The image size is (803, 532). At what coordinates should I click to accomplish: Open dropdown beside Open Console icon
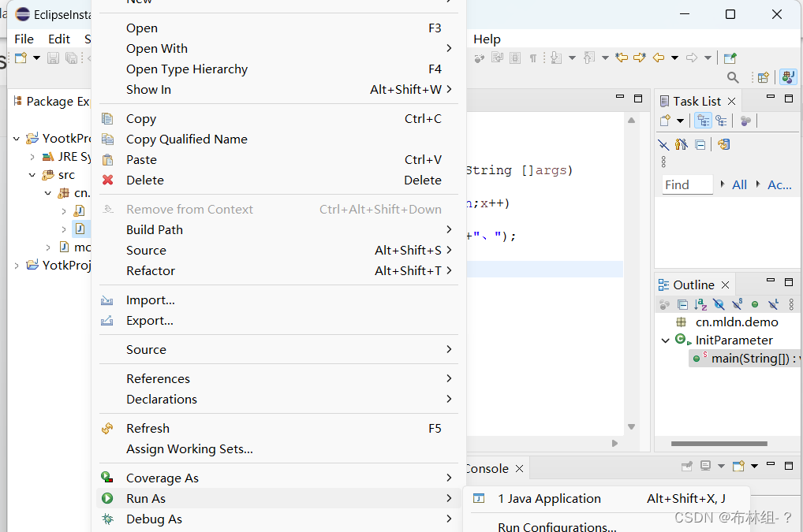pos(754,466)
